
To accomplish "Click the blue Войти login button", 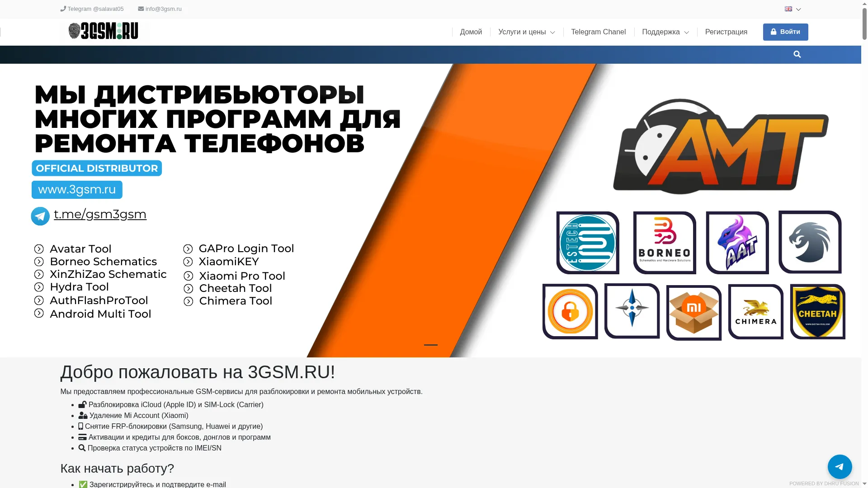I will click(785, 32).
